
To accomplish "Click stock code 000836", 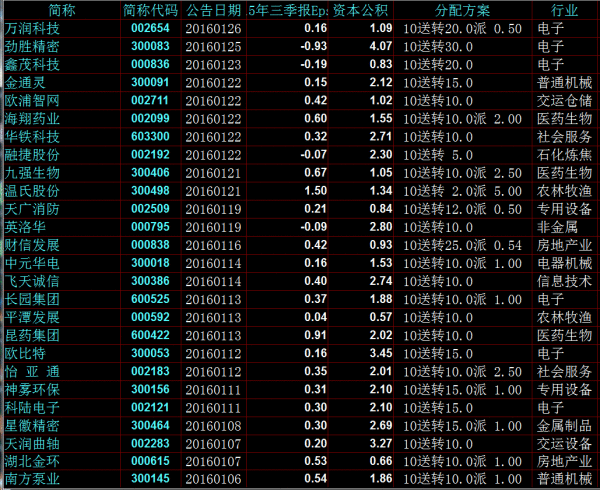I will click(150, 64).
